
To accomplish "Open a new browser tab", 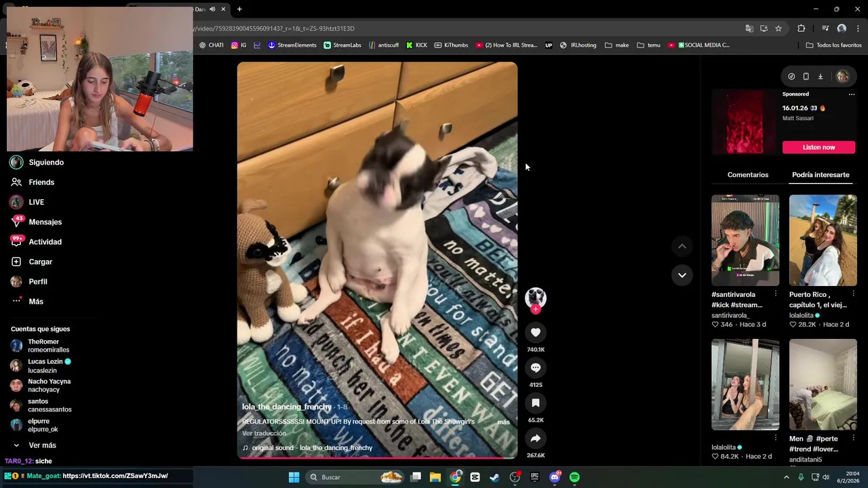I will point(239,9).
